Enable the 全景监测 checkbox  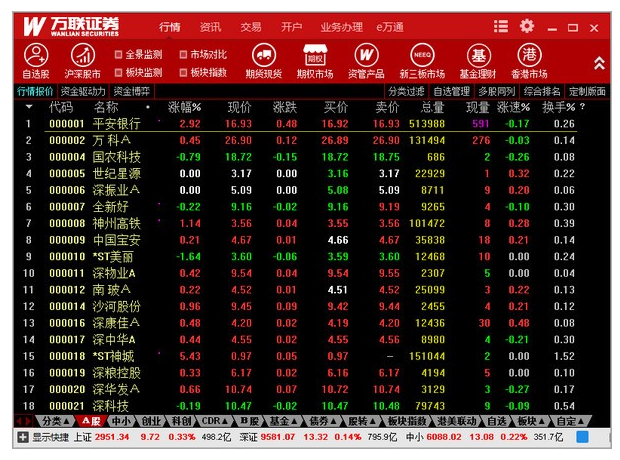tap(118, 55)
